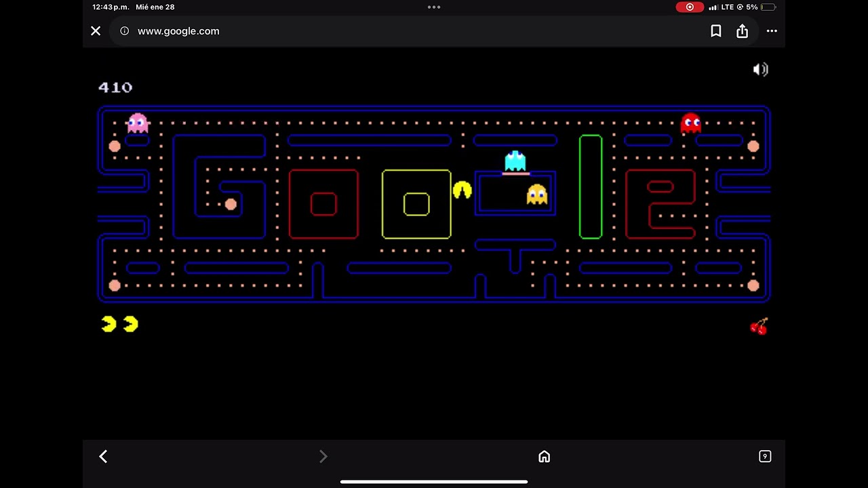Tap the battery 5% indicator
868x488 pixels.
coord(759,7)
